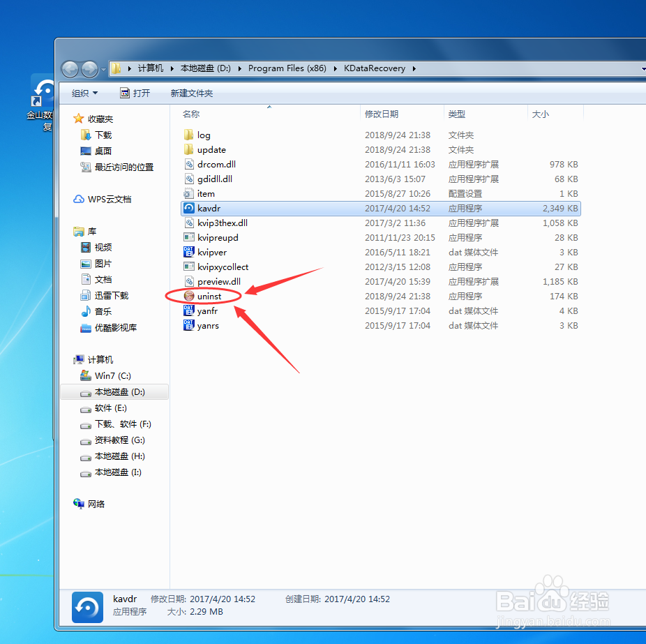Open 网络 in the navigation pane
The width and height of the screenshot is (646, 644).
[x=96, y=504]
